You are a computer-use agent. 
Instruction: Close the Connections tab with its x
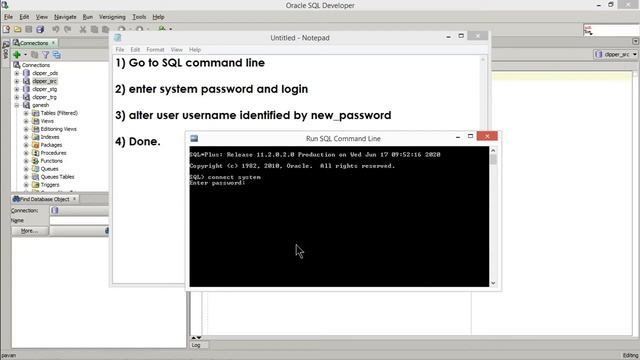[x=53, y=43]
